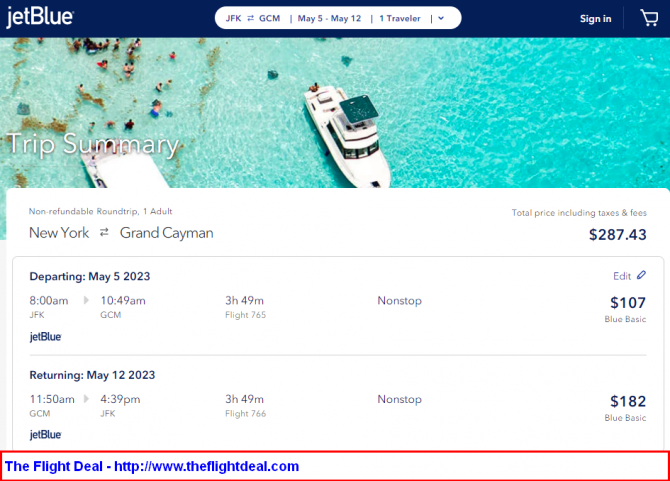Image resolution: width=670 pixels, height=481 pixels.
Task: Click Flight 766 details text
Action: tap(246, 413)
